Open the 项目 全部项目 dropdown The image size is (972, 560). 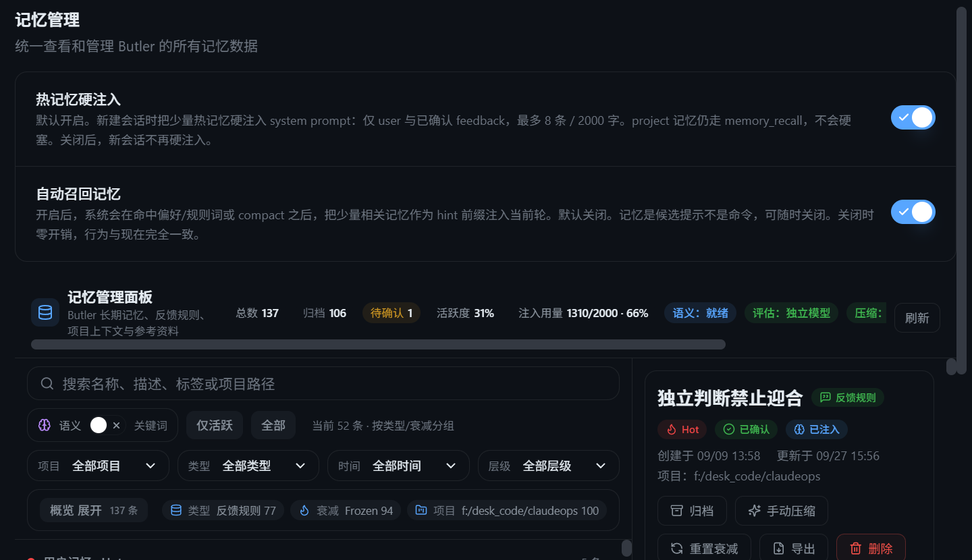coord(98,466)
